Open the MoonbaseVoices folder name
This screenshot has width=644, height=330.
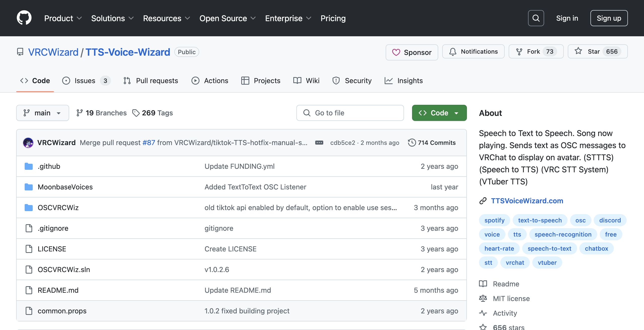(65, 187)
